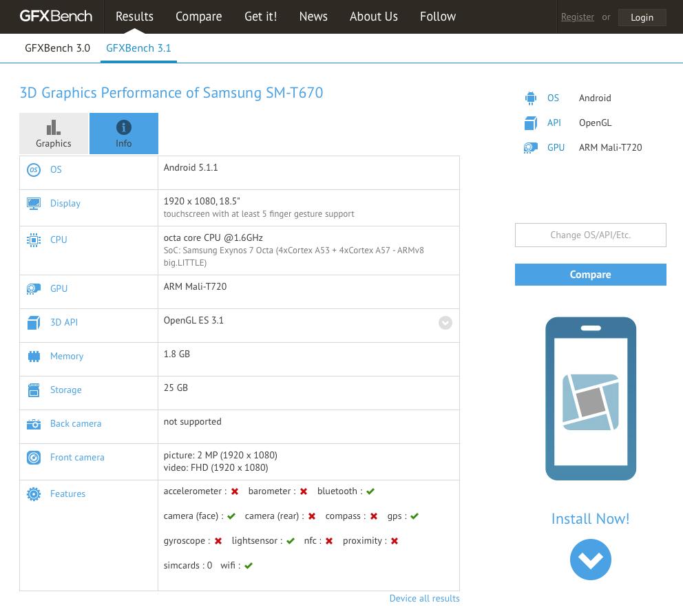The image size is (683, 616).
Task: Select the Info tab
Action: pyautogui.click(x=124, y=134)
